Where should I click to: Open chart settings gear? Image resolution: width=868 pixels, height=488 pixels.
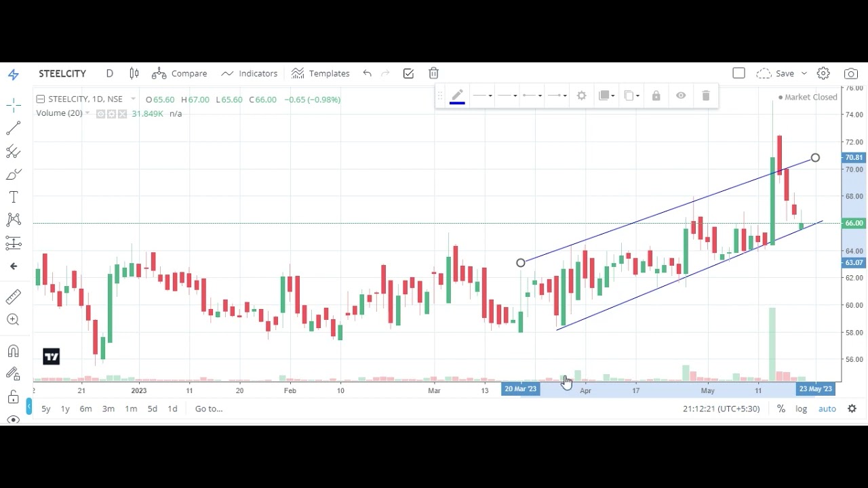823,73
